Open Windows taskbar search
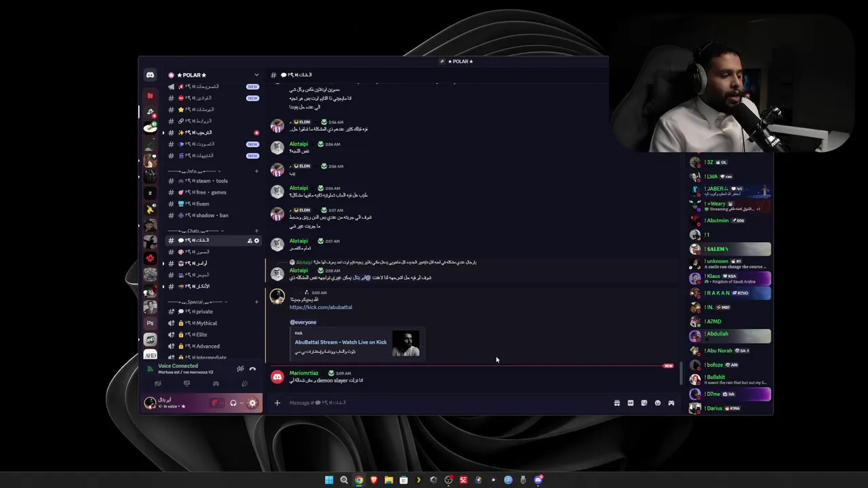 [x=344, y=480]
